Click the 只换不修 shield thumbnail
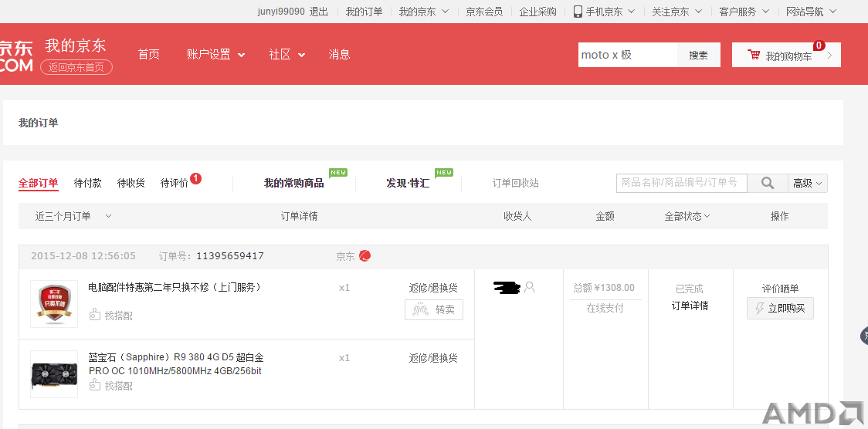This screenshot has height=429, width=868. click(x=54, y=304)
